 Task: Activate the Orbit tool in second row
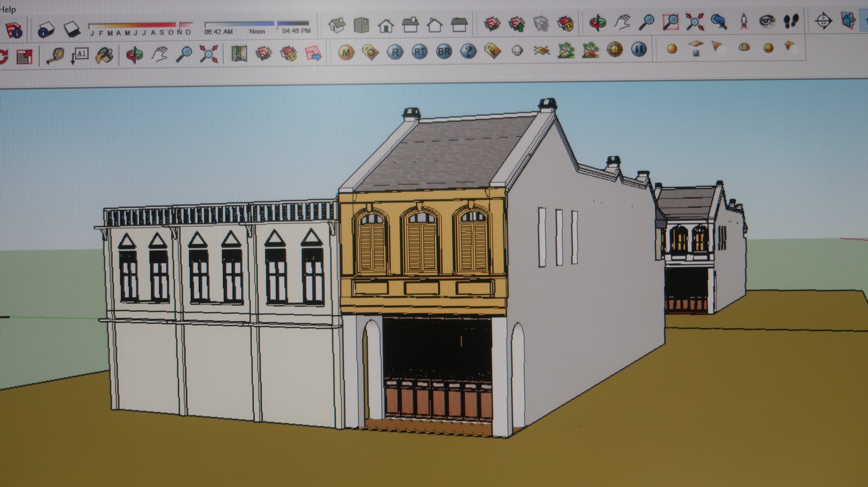tap(135, 55)
